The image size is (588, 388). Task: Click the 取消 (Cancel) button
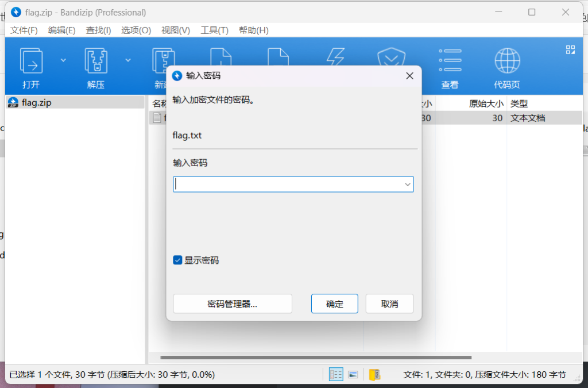(x=389, y=304)
